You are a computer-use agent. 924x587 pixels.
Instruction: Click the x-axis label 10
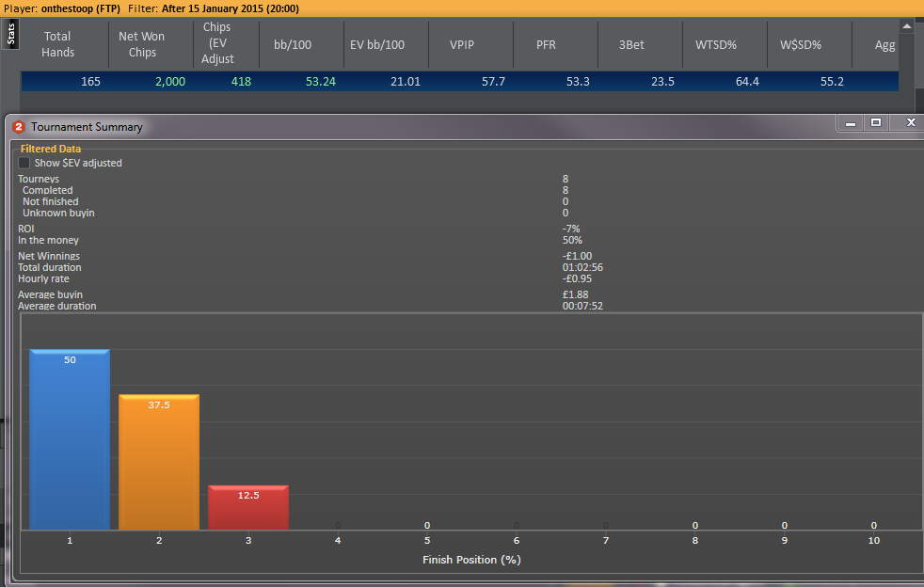[x=873, y=540]
